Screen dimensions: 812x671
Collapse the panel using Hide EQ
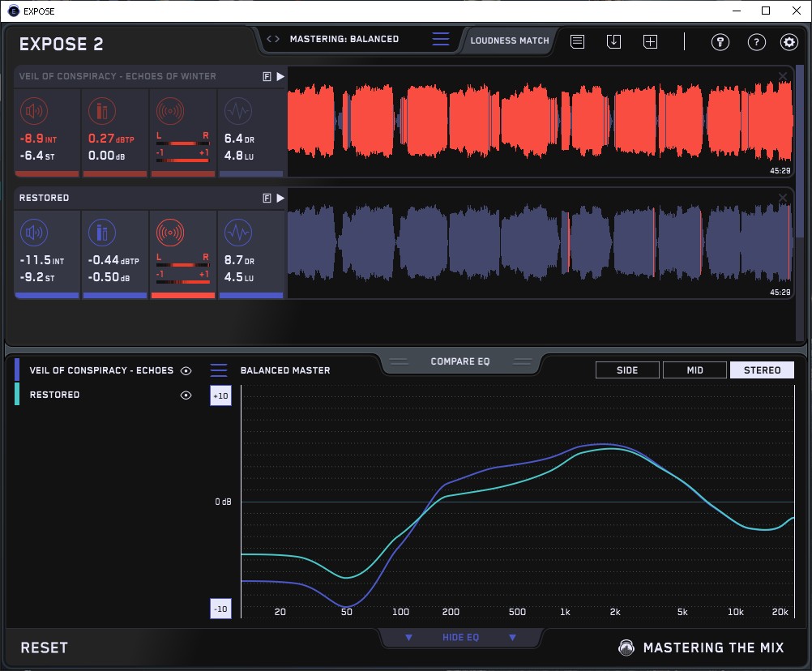[x=460, y=638]
